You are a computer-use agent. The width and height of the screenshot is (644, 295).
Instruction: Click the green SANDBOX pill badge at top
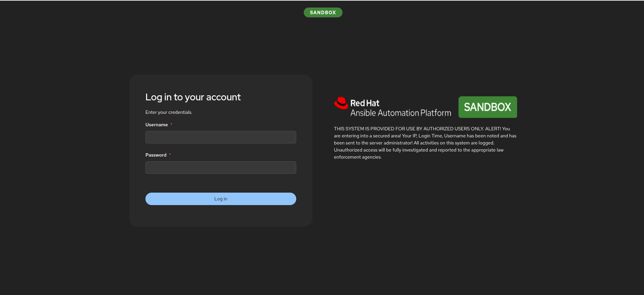click(323, 12)
